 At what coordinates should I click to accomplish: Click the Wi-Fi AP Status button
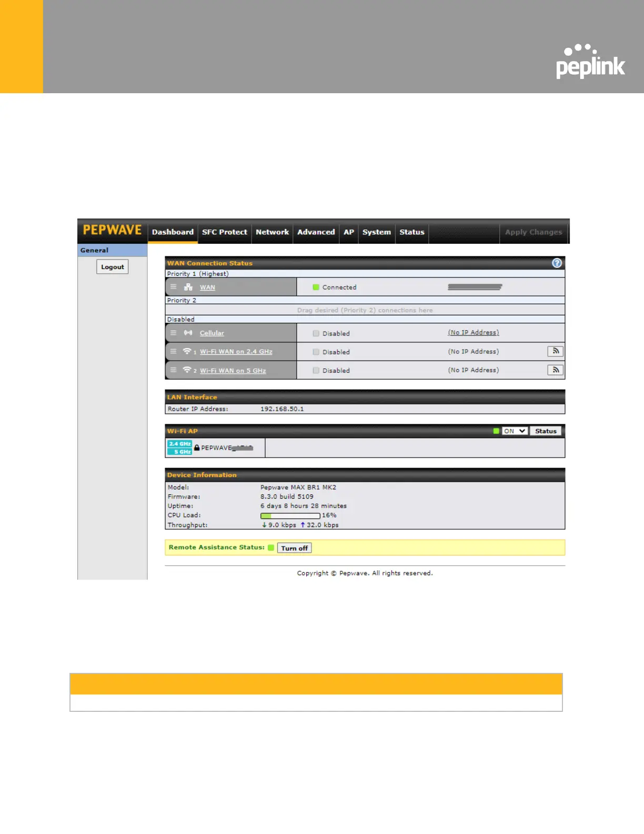click(546, 431)
